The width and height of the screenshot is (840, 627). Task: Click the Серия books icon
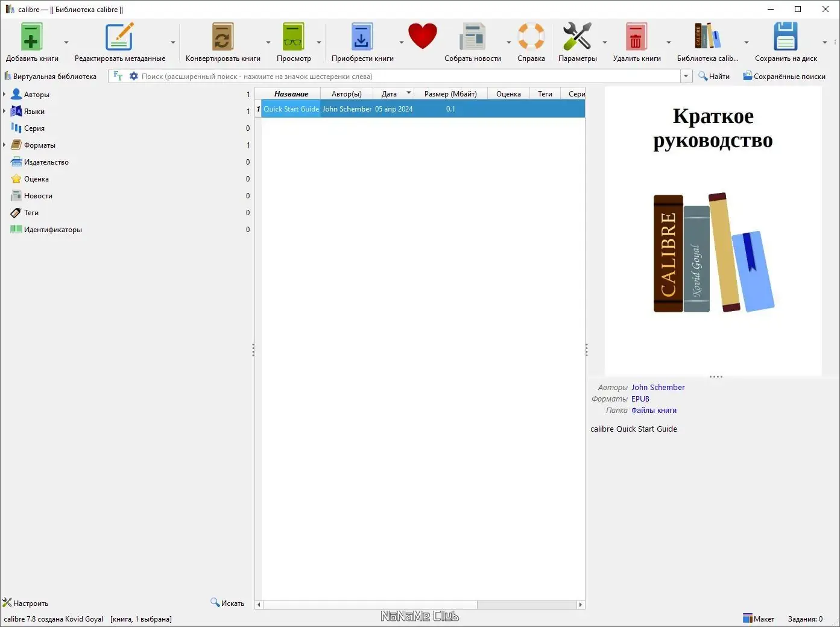coord(16,128)
